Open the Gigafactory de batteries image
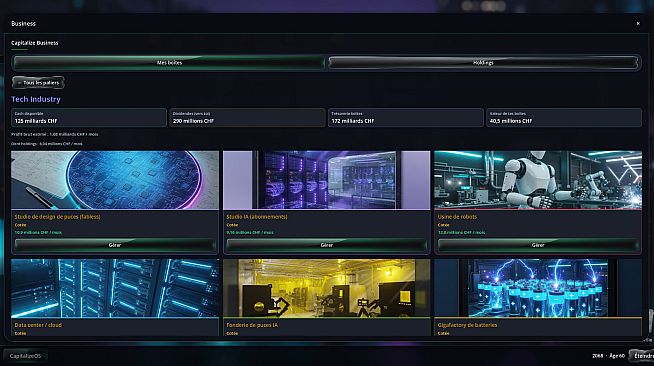This screenshot has height=366, width=654. [538, 288]
